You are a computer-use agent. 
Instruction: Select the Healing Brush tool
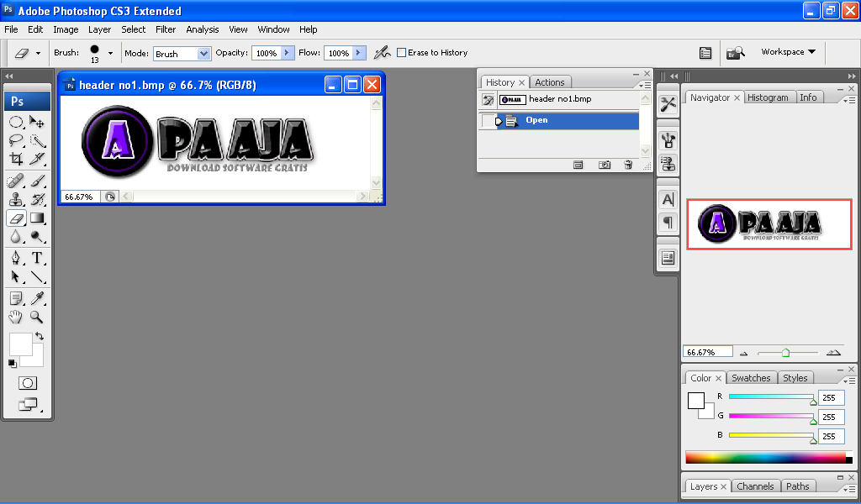tap(16, 181)
